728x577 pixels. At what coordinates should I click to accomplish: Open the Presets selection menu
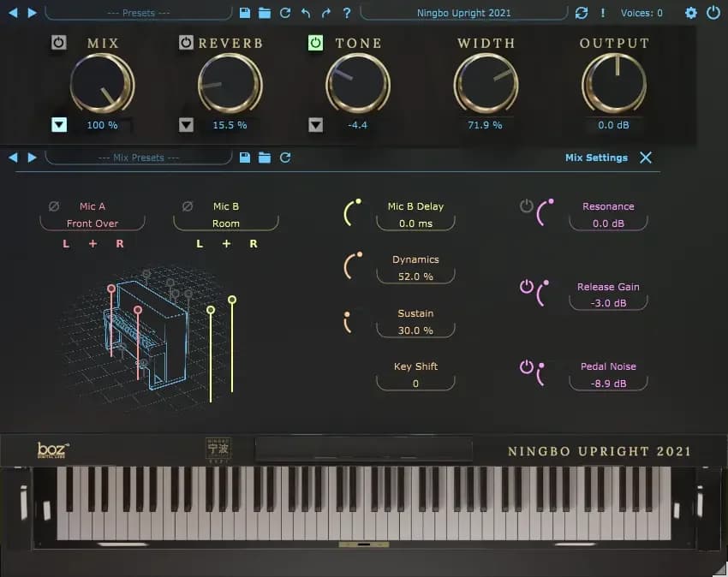pyautogui.click(x=137, y=13)
